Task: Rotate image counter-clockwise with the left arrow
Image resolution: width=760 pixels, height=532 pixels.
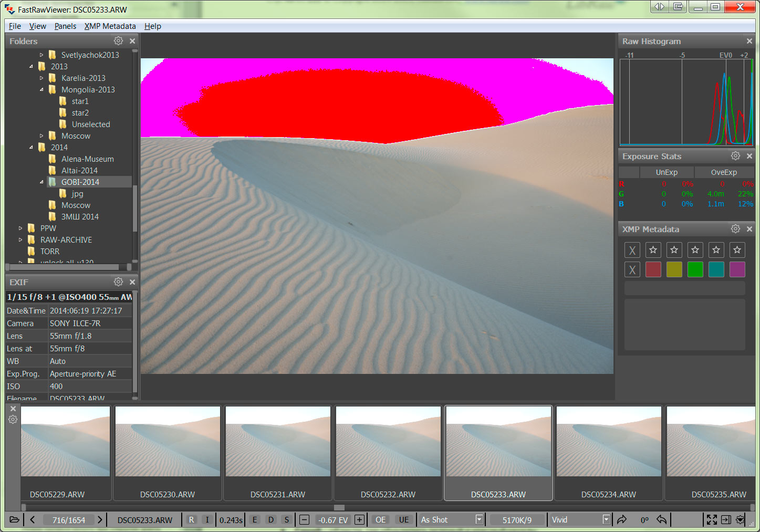Action: [662, 520]
